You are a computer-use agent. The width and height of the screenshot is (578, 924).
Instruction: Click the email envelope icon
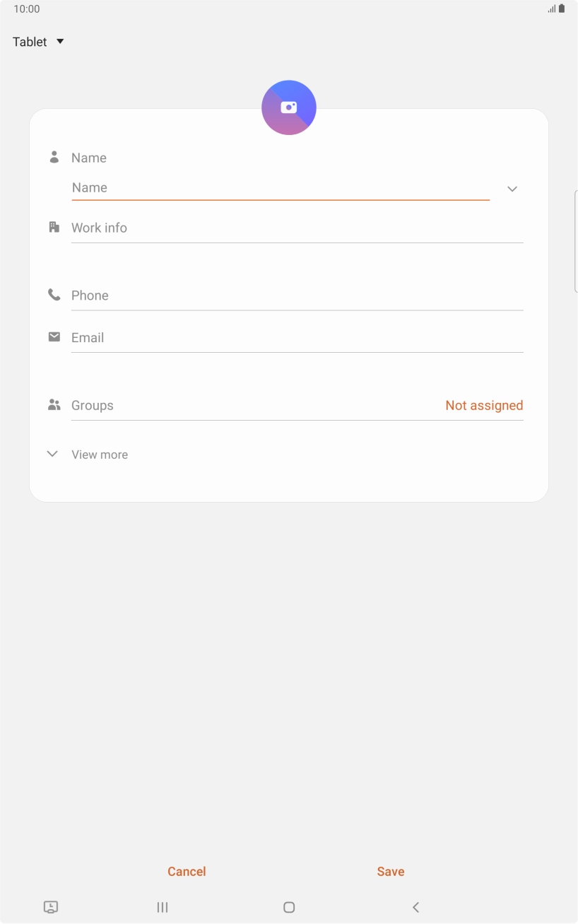(x=54, y=337)
